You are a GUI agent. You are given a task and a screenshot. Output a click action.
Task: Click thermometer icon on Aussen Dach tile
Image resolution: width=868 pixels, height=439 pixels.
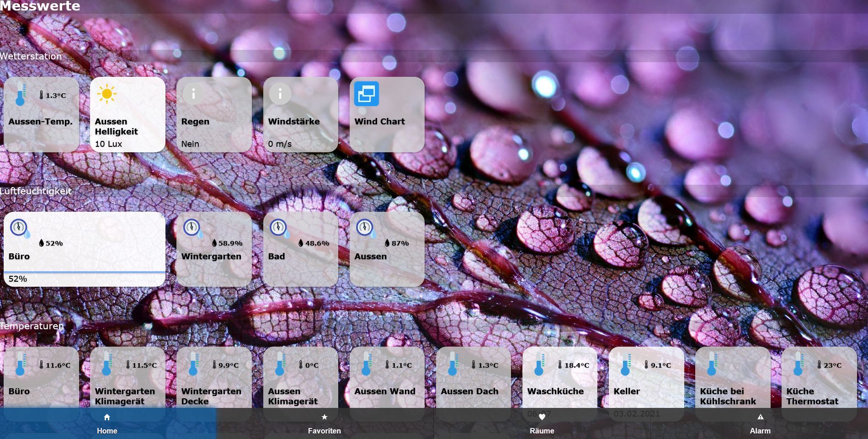click(453, 364)
